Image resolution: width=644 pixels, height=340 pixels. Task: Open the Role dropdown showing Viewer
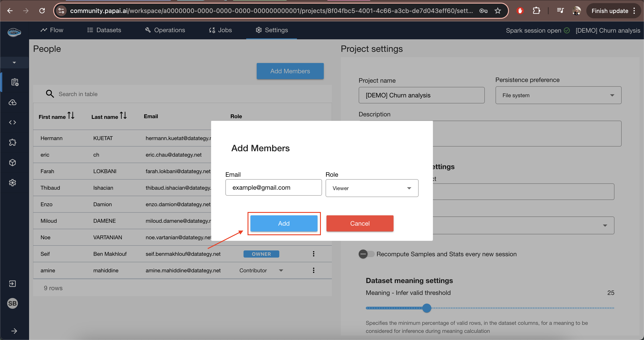(372, 188)
